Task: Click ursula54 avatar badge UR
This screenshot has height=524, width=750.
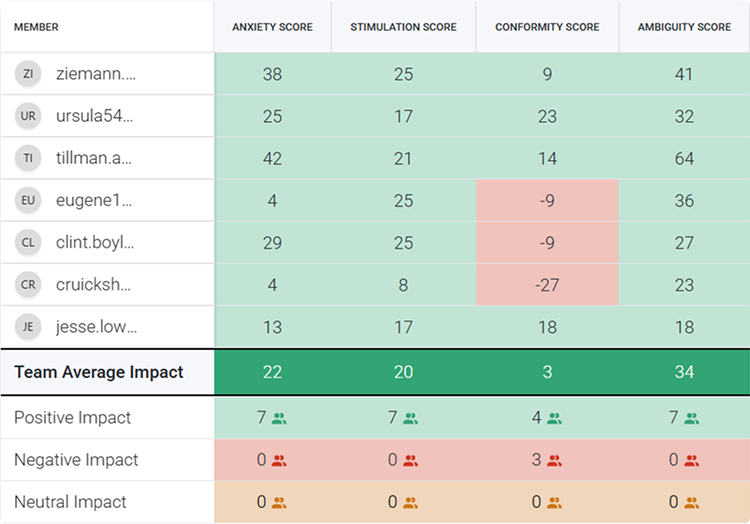Action: pyautogui.click(x=28, y=116)
